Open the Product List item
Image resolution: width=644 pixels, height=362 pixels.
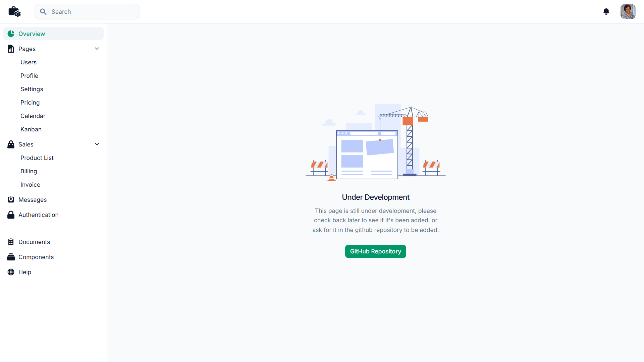(37, 158)
